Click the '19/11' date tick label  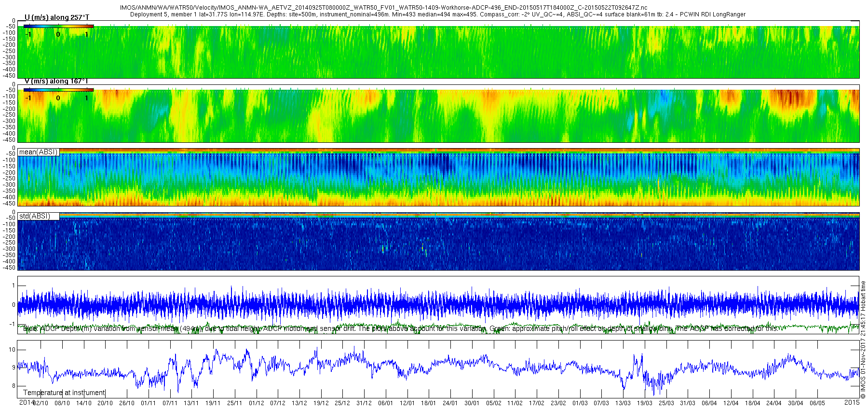[213, 403]
